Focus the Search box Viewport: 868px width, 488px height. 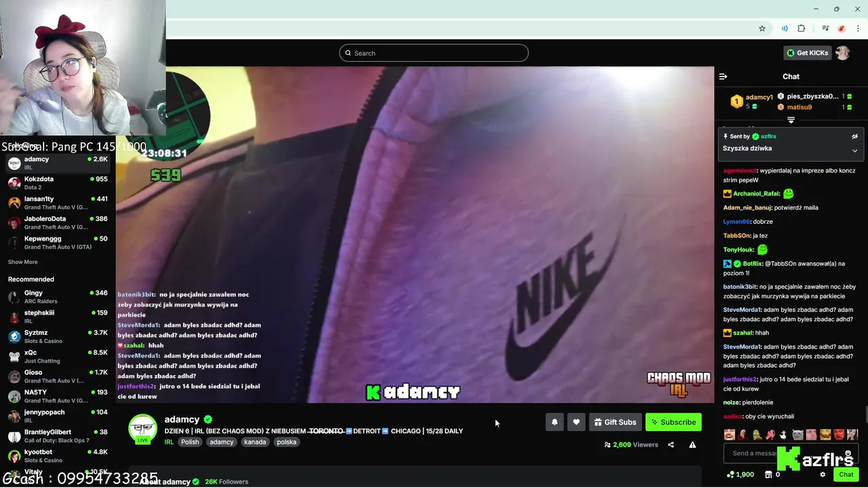pyautogui.click(x=434, y=53)
